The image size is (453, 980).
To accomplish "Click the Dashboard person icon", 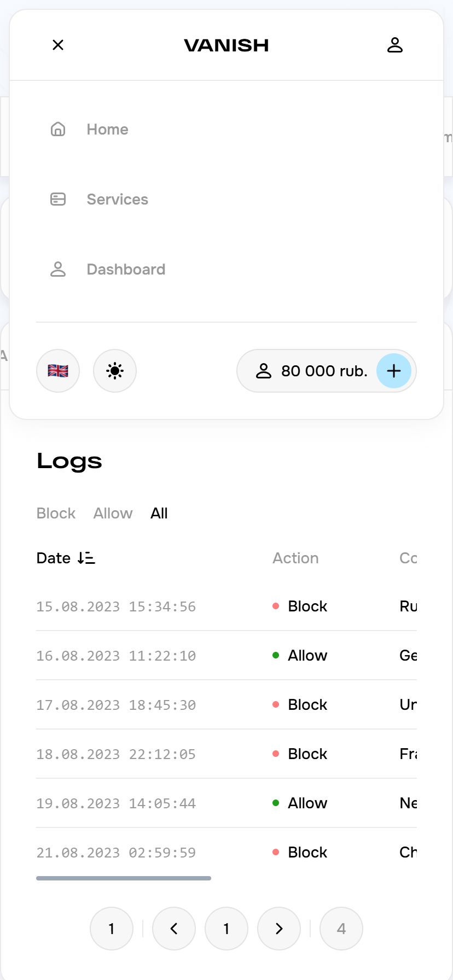I will [58, 269].
